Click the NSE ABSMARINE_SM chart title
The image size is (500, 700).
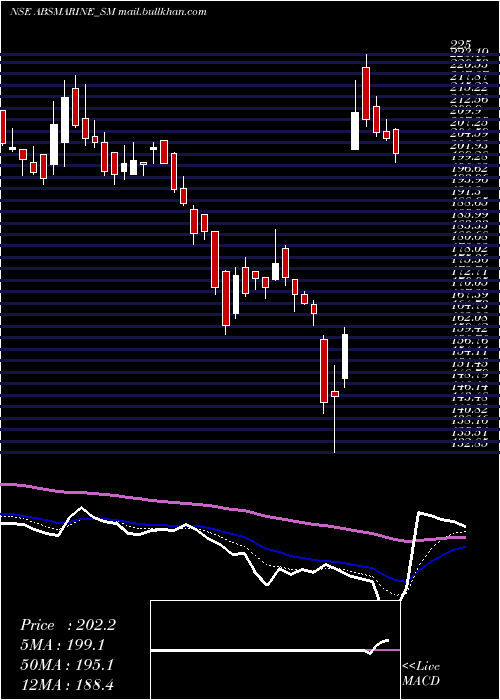coord(62,12)
